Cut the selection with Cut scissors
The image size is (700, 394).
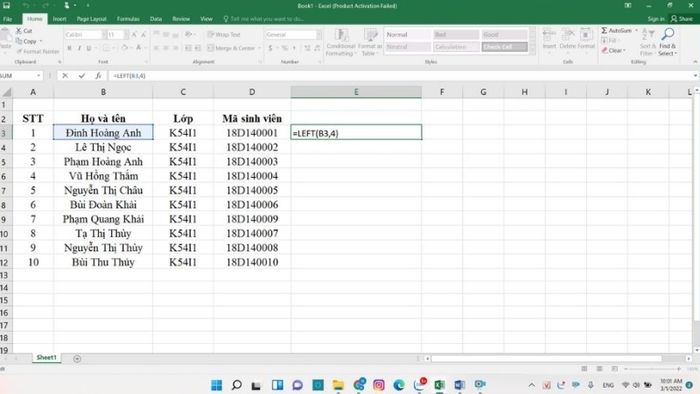click(24, 31)
